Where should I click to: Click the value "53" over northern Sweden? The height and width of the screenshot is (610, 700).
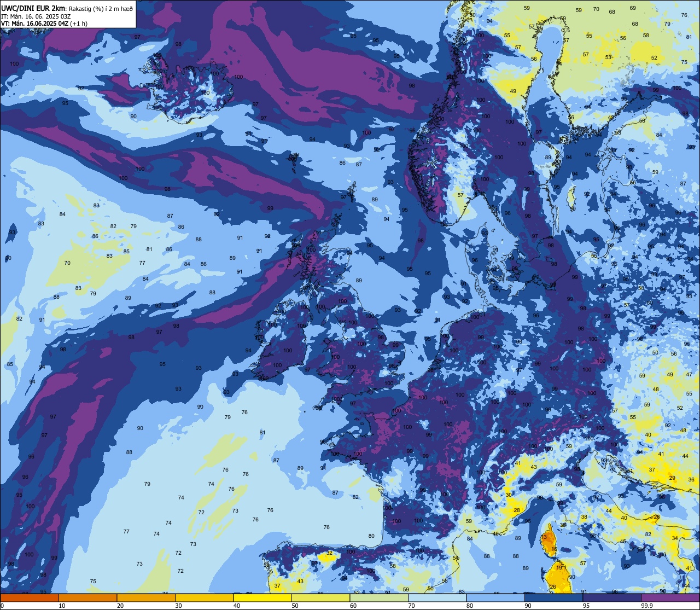[x=608, y=57]
